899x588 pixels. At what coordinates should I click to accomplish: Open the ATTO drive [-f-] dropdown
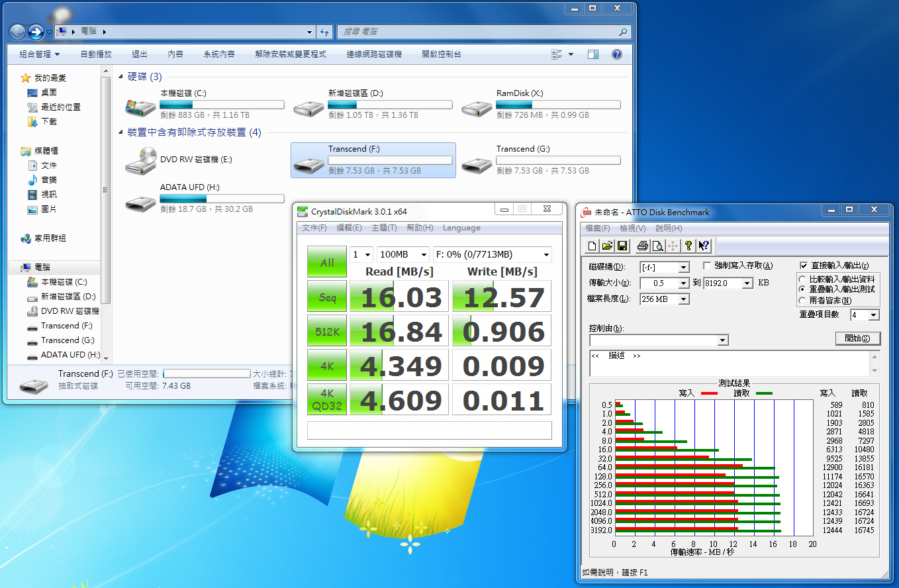[683, 268]
